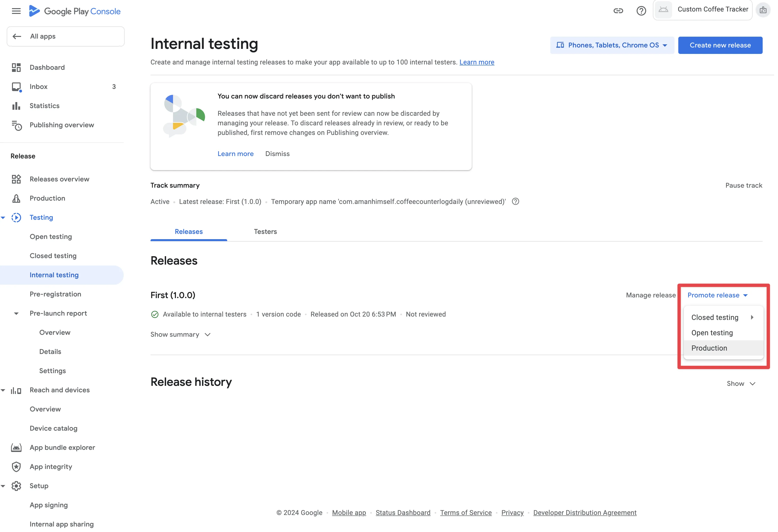This screenshot has height=532, width=778.
Task: Click the Dashboard sidebar icon
Action: [16, 68]
